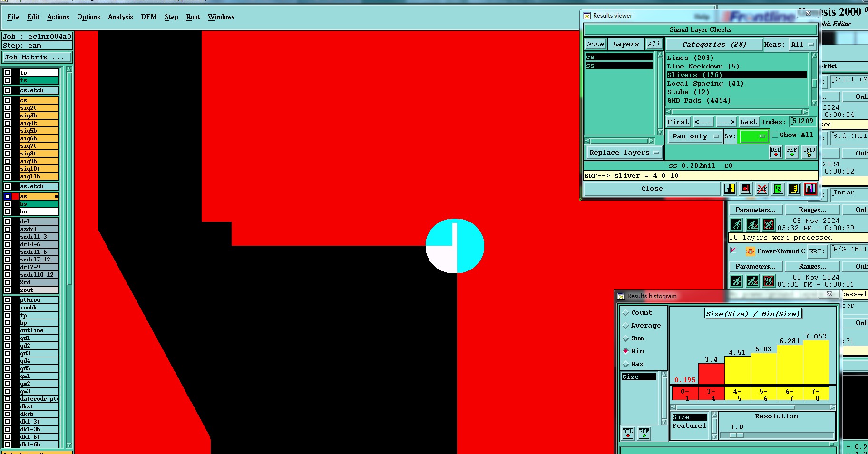Open the File menu
Viewport: 868px width, 454px height.
(13, 17)
